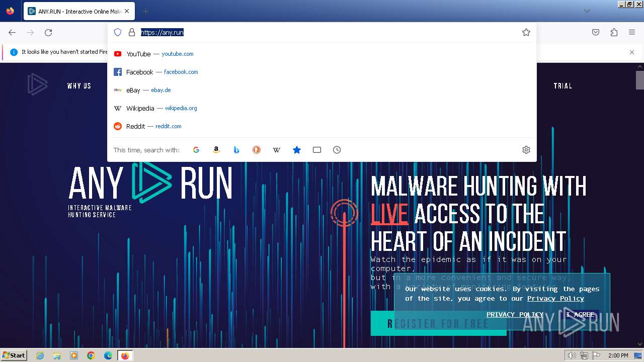Screen dimensions: 644x362
Task: Click the page scrollbar thumb
Action: 640,80
